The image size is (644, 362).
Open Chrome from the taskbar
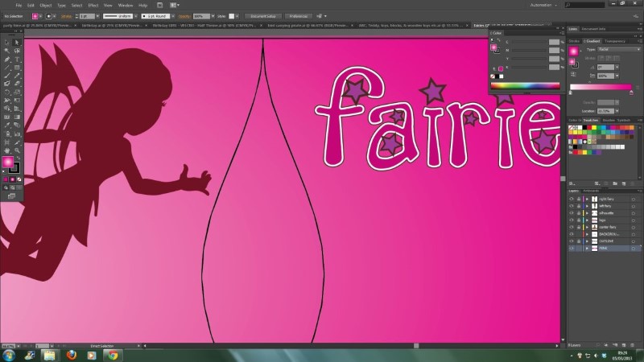tap(113, 354)
